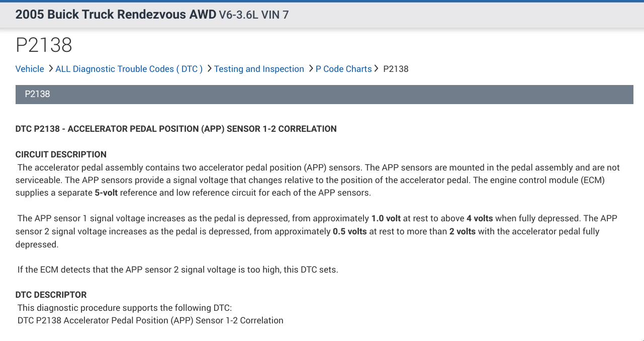The height and width of the screenshot is (341, 644).
Task: Click the V6-3.6L VIN 7 engine label
Action: (254, 15)
